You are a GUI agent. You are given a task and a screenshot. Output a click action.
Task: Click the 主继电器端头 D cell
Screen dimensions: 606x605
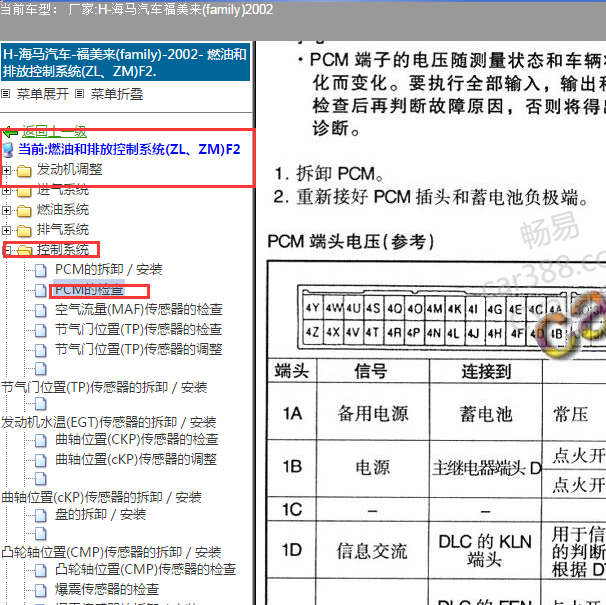tap(487, 468)
